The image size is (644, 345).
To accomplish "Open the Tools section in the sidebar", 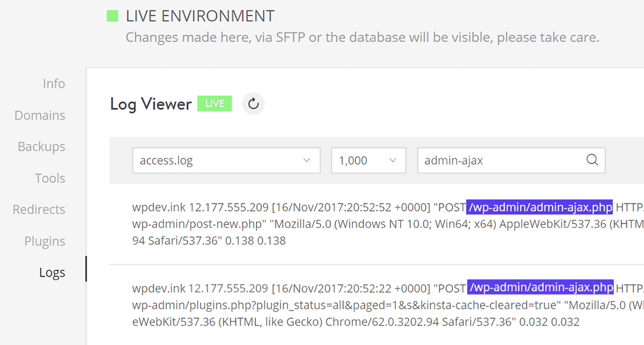I will tap(50, 178).
